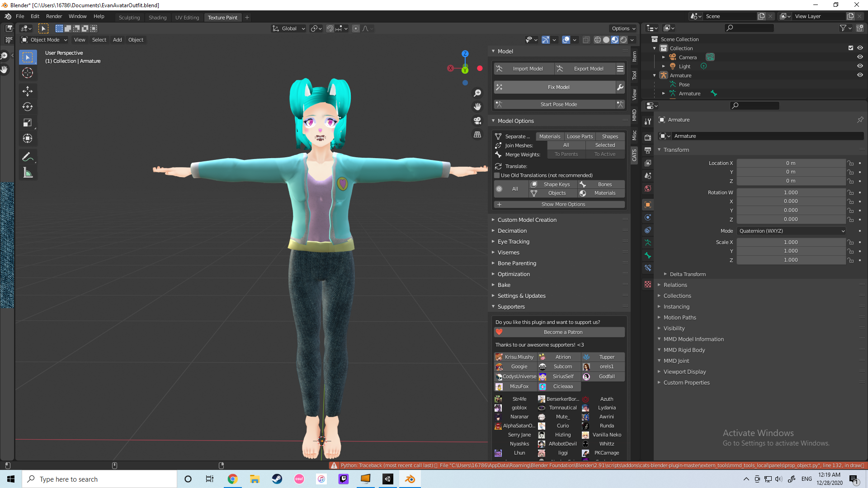Switch to the Texture Paint workspace tab

223,17
